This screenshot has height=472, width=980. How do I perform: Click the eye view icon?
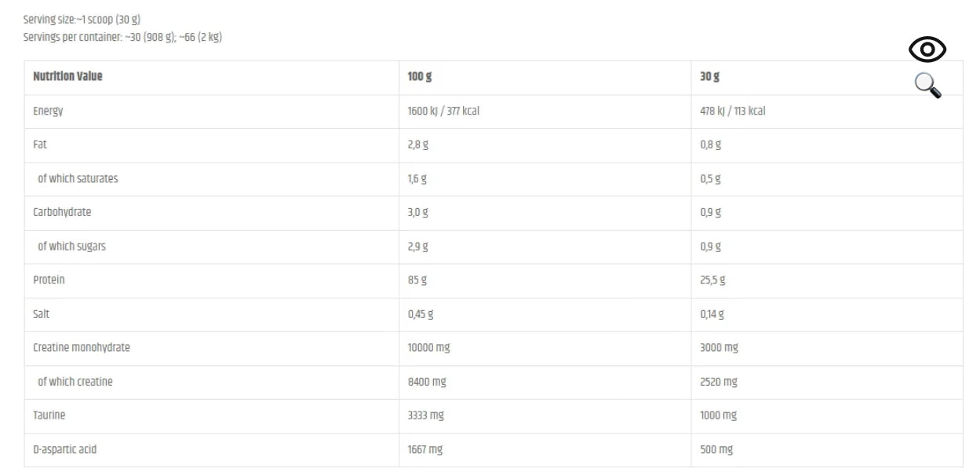[x=927, y=50]
